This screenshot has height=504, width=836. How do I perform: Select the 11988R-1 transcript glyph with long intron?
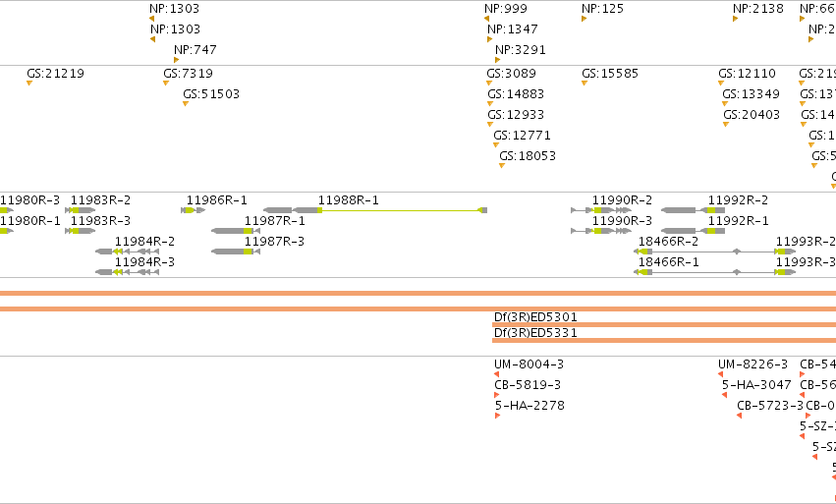[x=375, y=210]
